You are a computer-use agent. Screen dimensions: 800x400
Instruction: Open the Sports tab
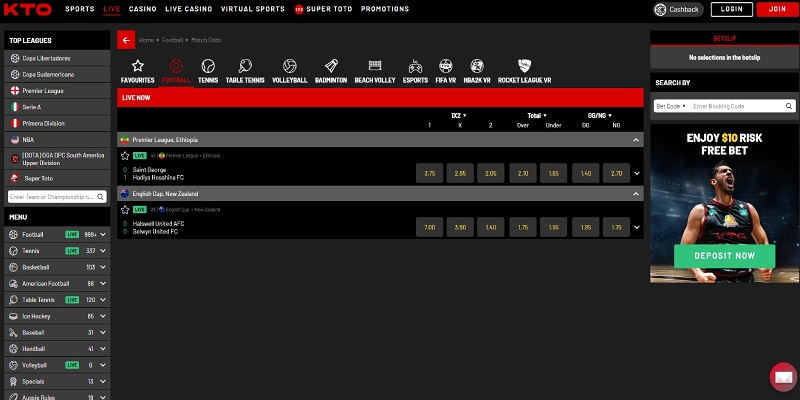80,9
